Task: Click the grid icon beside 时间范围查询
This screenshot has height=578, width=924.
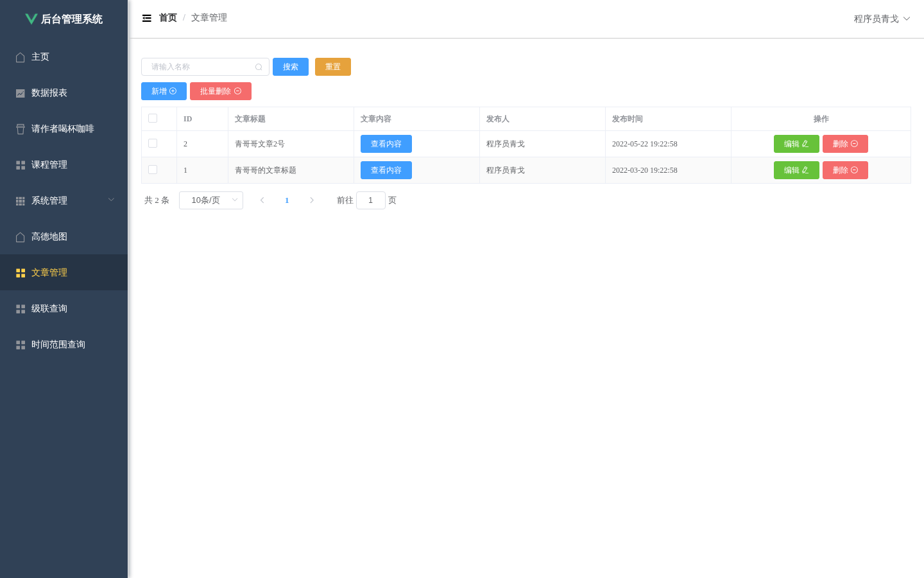Action: (x=21, y=345)
